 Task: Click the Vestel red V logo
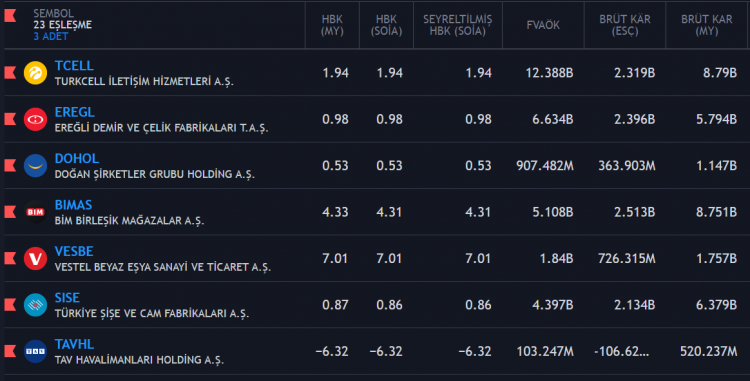pyautogui.click(x=35, y=258)
